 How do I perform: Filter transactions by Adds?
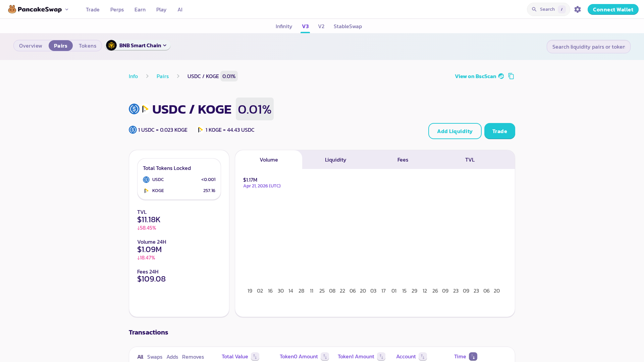coord(172,357)
